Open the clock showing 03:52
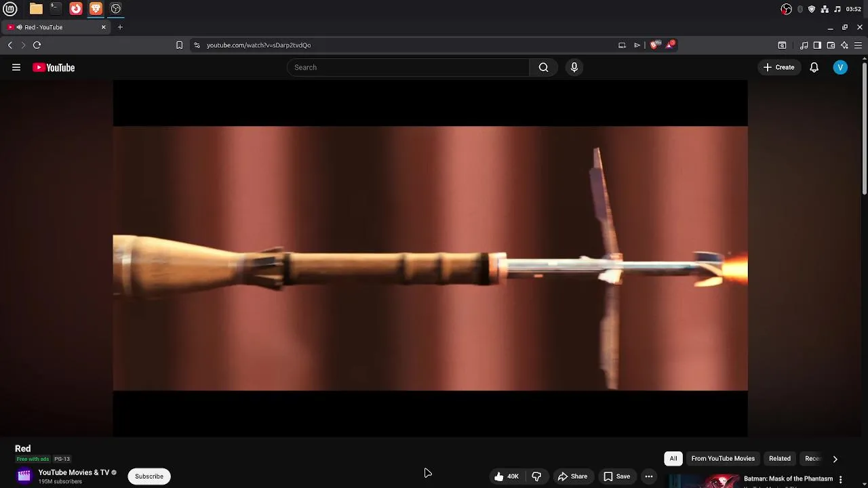Viewport: 868px width, 488px height. 854,9
